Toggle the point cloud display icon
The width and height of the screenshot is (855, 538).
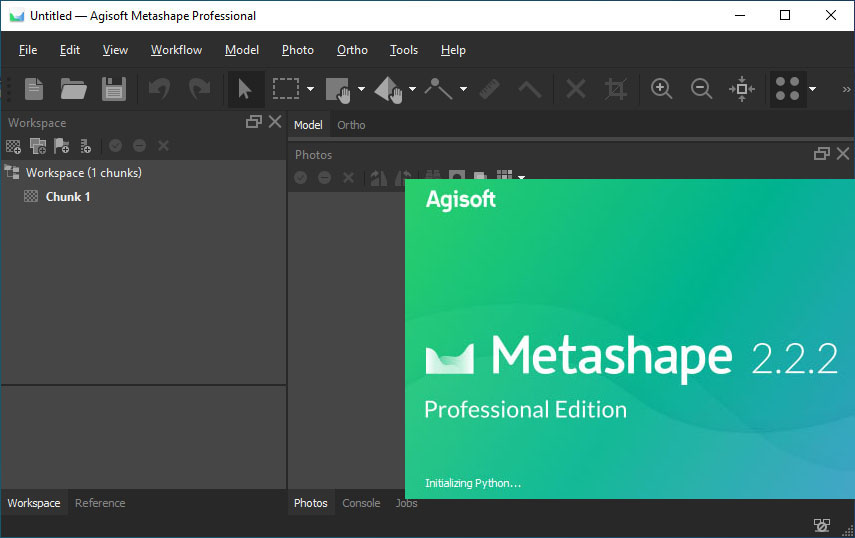tap(787, 89)
